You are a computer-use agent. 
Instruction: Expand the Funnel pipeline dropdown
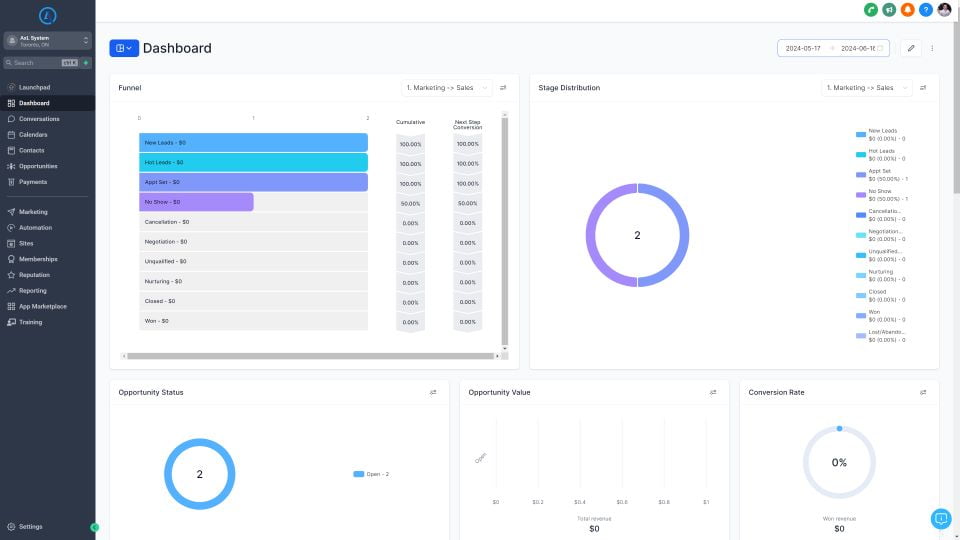coord(447,88)
